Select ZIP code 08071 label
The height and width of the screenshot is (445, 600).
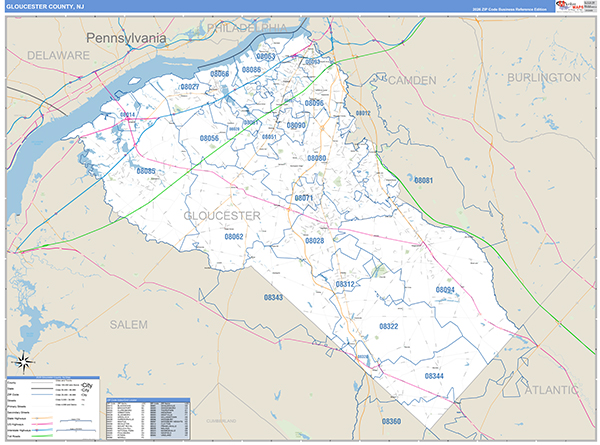click(304, 198)
